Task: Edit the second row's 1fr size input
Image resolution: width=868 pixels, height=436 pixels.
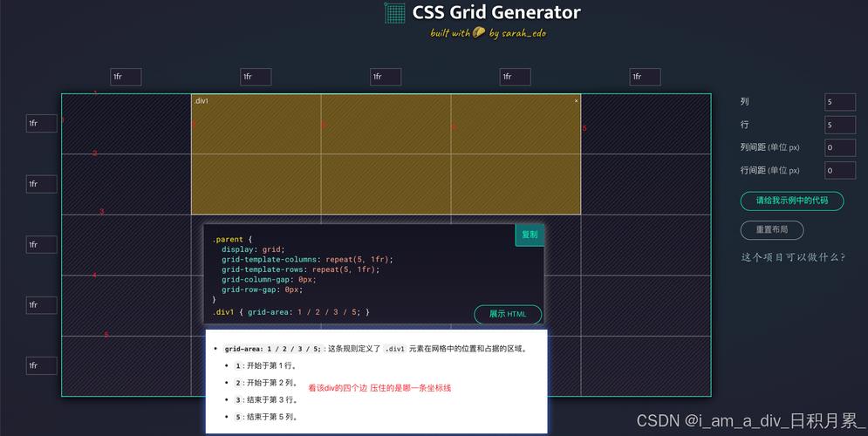Action: tap(42, 184)
